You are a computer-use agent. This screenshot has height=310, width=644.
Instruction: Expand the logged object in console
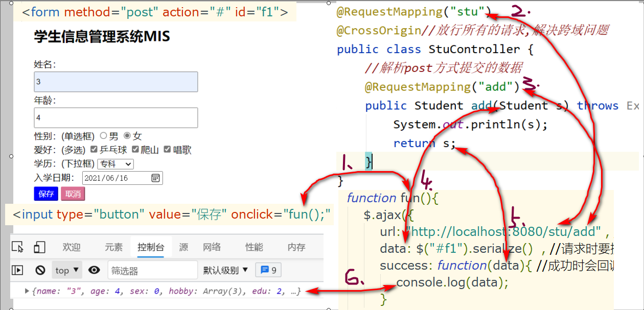coord(27,291)
